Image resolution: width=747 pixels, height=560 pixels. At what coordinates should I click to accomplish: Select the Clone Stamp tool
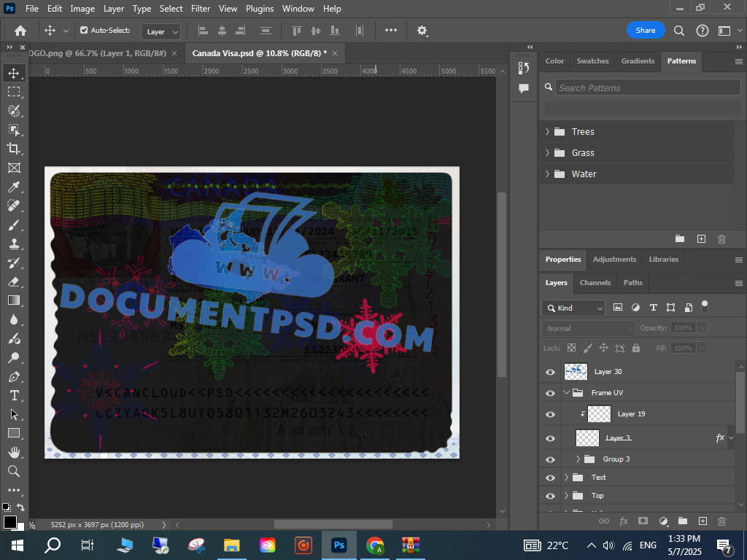tap(14, 244)
